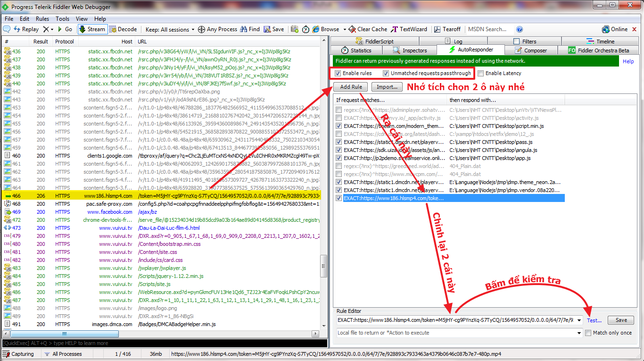Click the Import... button
This screenshot has width=644, height=361.
tap(387, 87)
